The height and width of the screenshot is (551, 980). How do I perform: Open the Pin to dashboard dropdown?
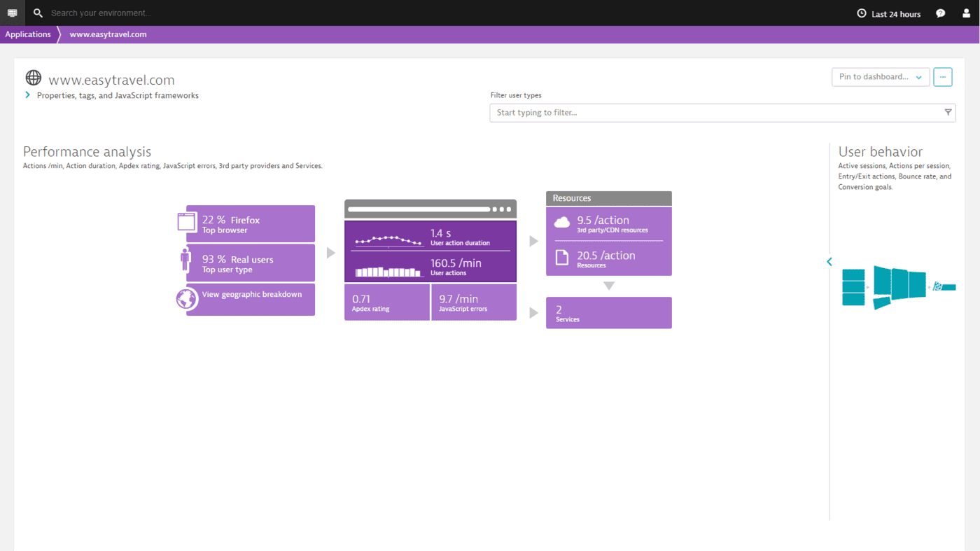[880, 77]
